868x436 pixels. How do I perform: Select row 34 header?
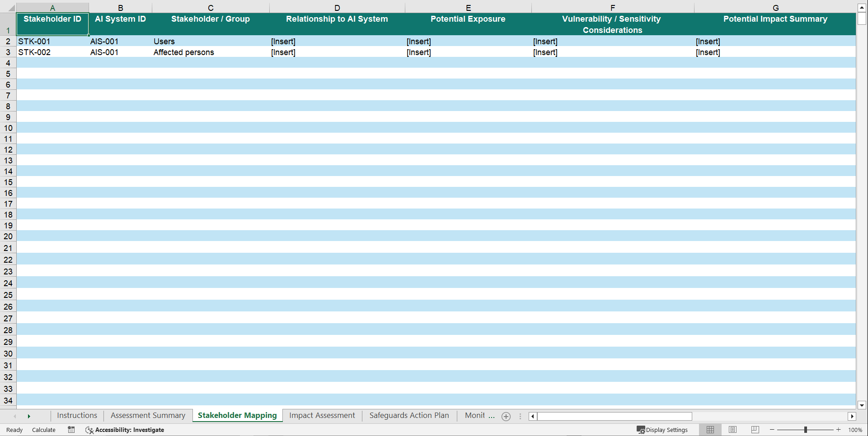8,400
